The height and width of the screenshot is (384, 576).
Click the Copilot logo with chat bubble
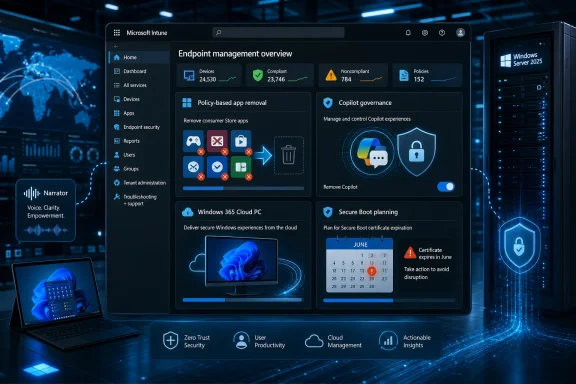(372, 152)
